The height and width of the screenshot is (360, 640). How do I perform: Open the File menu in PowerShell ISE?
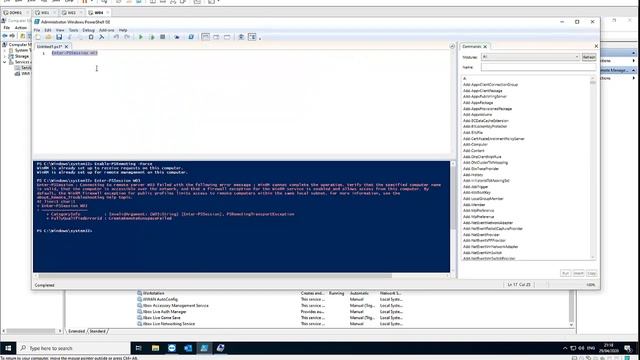click(37, 30)
